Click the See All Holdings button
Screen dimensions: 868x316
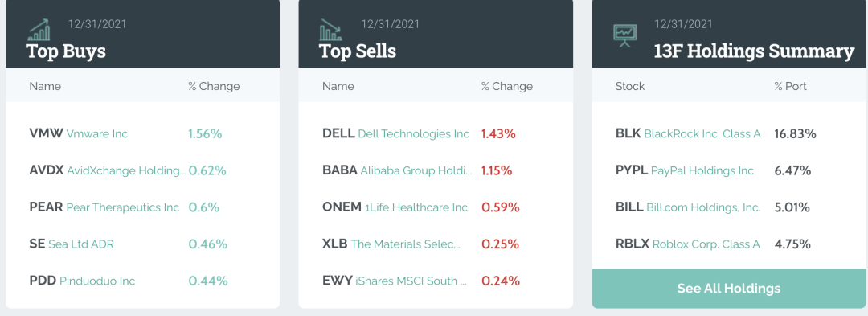(x=728, y=289)
